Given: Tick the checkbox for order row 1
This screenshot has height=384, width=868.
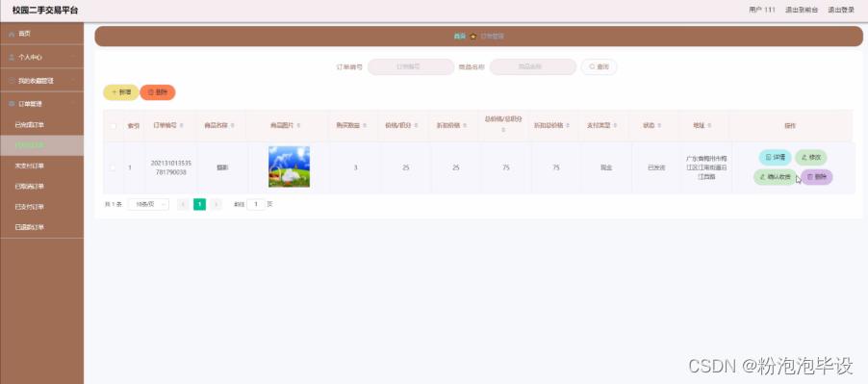Looking at the screenshot, I should click(x=113, y=167).
